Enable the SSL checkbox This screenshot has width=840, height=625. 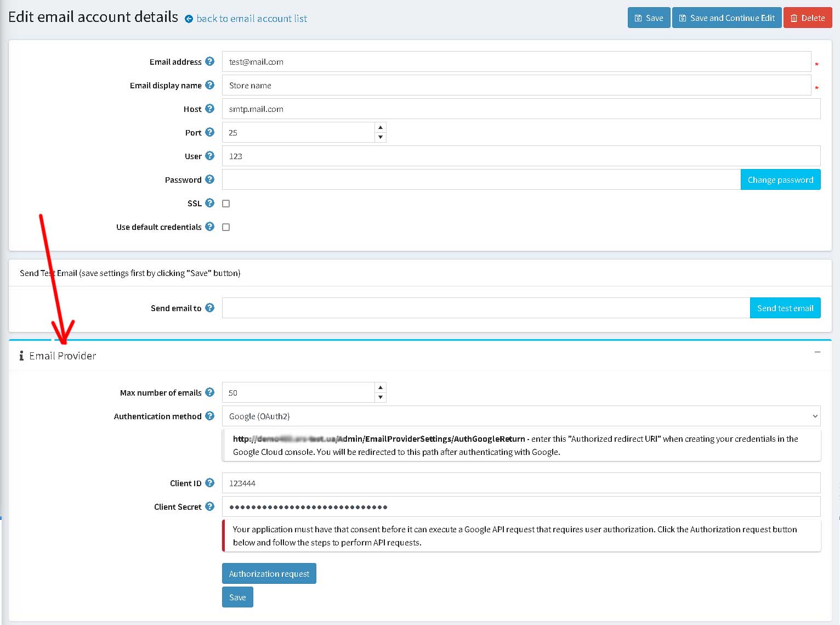click(x=226, y=204)
